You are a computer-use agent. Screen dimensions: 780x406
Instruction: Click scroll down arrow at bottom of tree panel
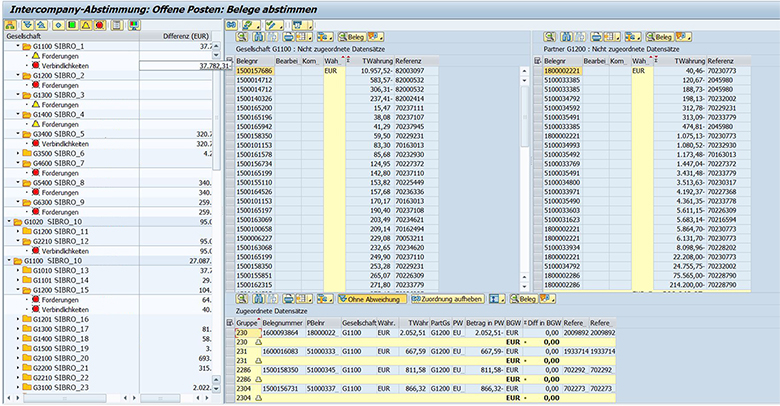coord(216,388)
